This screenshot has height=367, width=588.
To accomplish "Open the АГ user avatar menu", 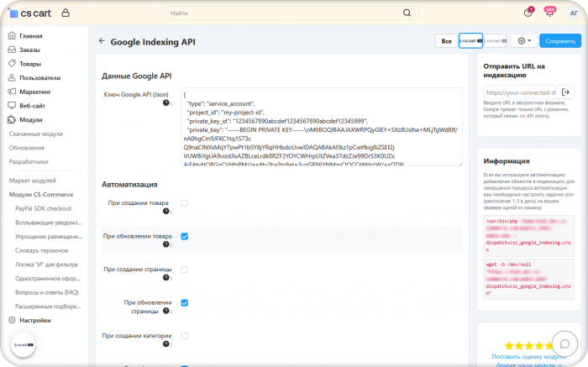I will click(574, 13).
